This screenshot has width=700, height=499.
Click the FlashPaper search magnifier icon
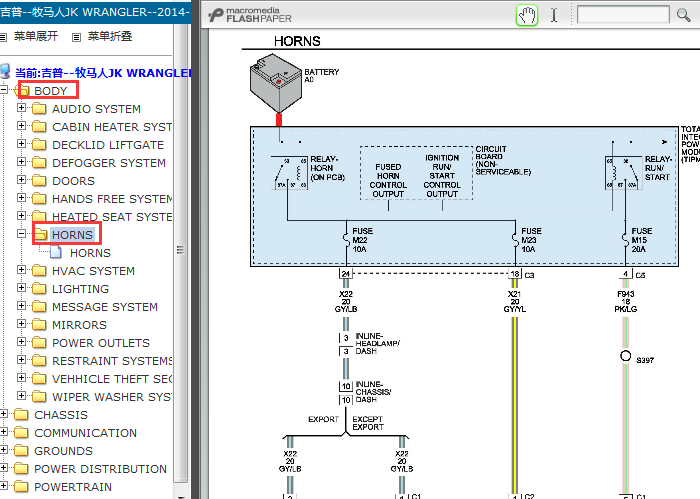[683, 15]
